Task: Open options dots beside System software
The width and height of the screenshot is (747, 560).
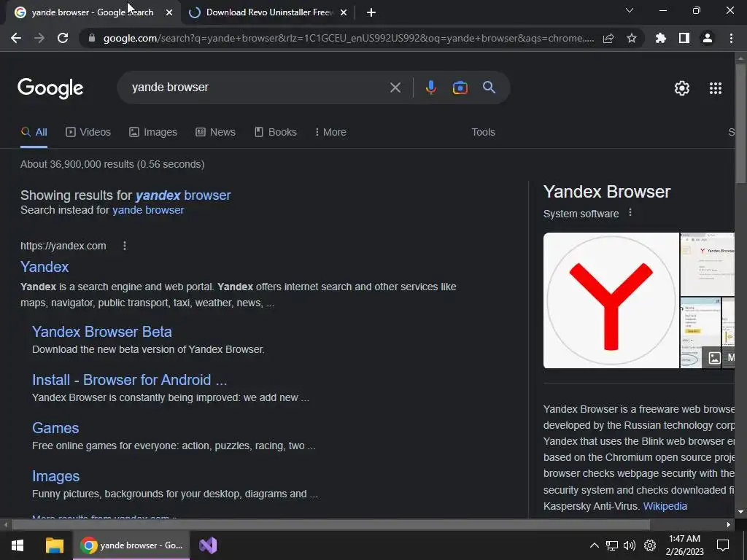Action: (x=630, y=212)
